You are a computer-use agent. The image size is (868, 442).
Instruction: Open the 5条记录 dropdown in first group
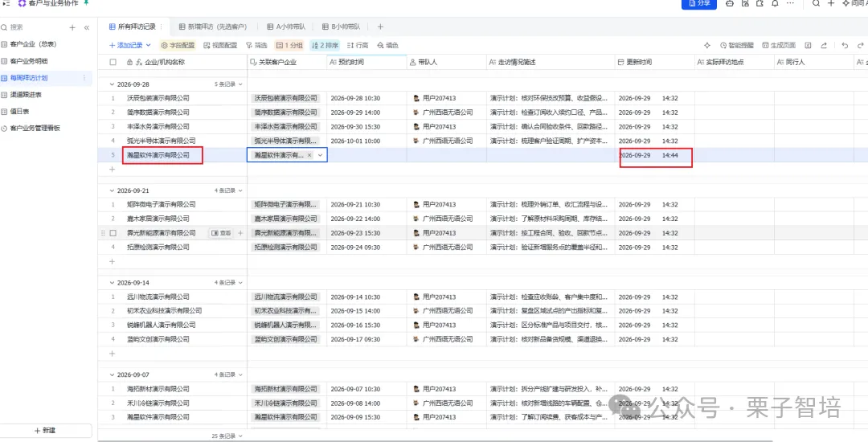click(228, 84)
